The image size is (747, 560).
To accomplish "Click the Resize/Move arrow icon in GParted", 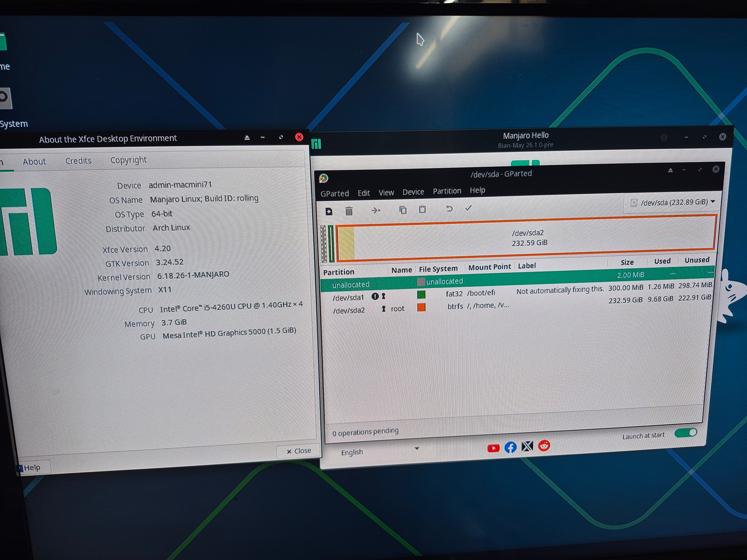I will tap(376, 210).
